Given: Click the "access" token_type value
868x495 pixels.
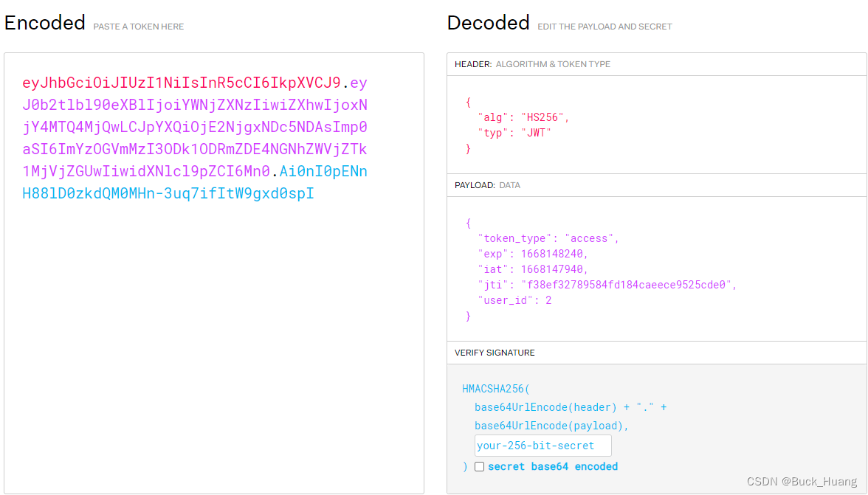Looking at the screenshot, I should coord(594,238).
